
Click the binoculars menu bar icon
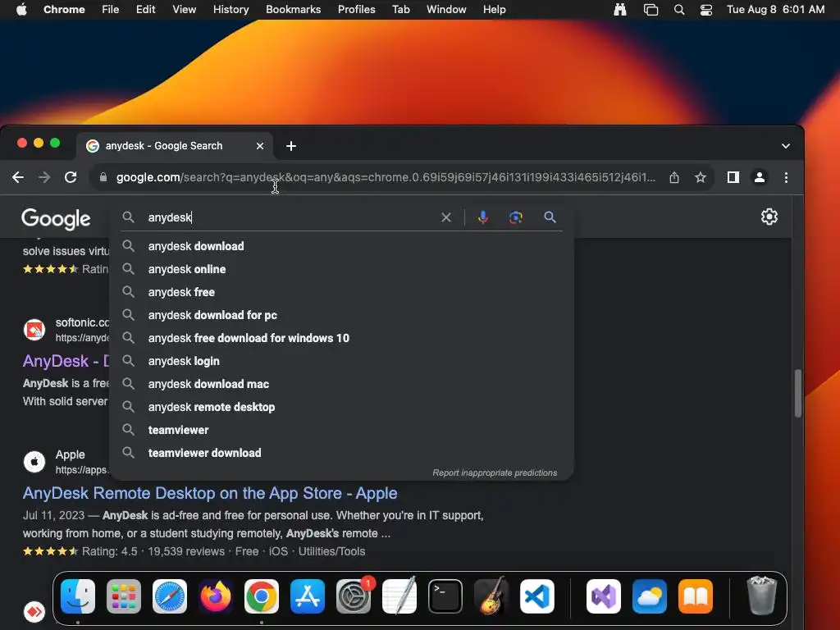620,9
